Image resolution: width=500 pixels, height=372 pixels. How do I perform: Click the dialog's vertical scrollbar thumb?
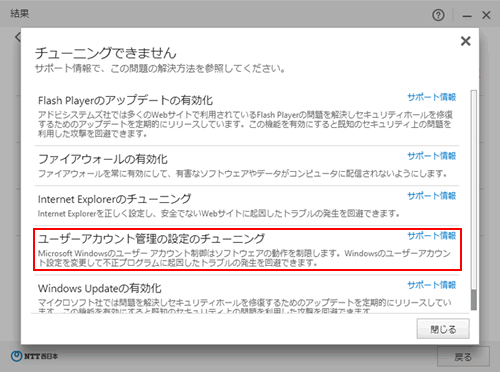(x=474, y=300)
